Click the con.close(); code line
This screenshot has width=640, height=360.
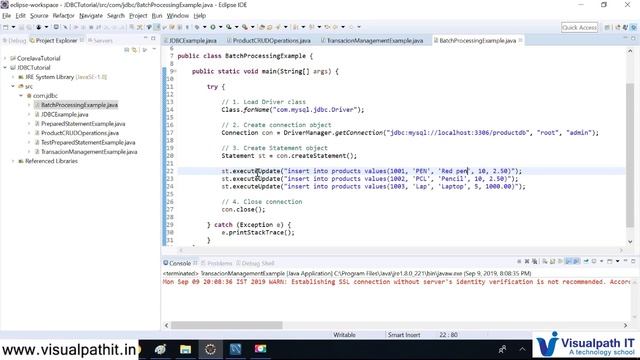[x=243, y=209]
